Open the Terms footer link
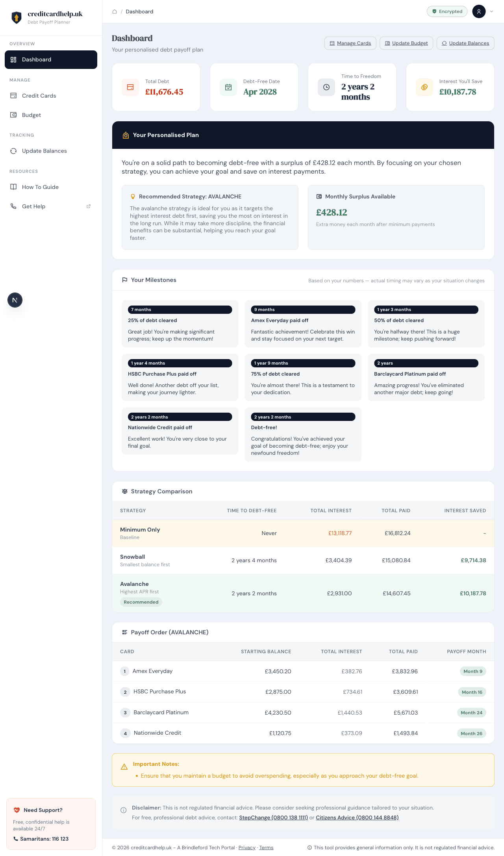504x856 pixels. pos(266,848)
